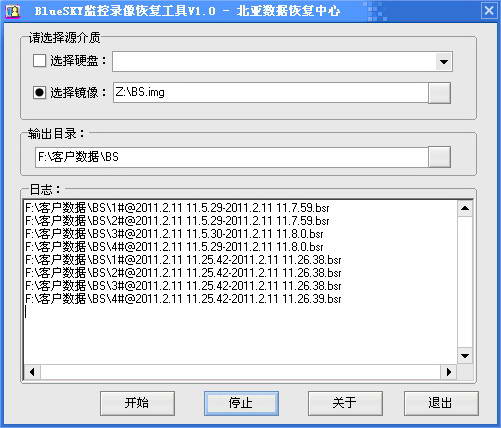Viewport: 501px width, 428px height.
Task: Click log scroll right arrow
Action: (x=449, y=372)
